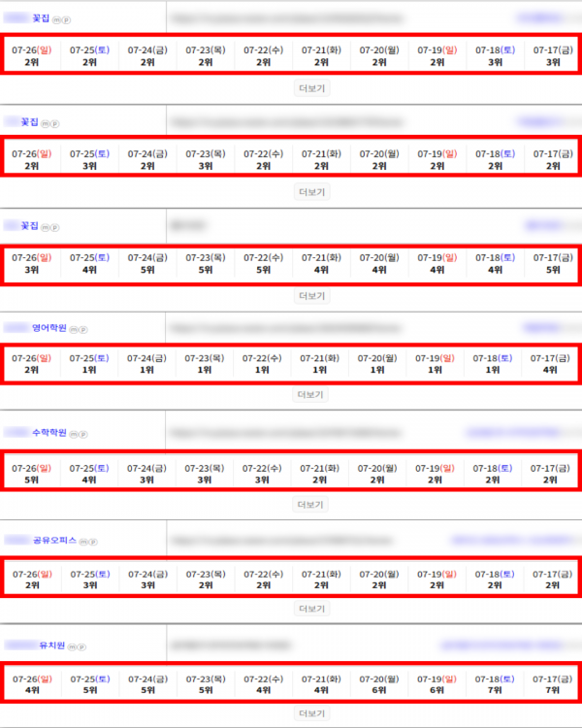Click the 07-18 7위 cell for 유치원
Image resolution: width=582 pixels, height=728 pixels.
click(495, 684)
